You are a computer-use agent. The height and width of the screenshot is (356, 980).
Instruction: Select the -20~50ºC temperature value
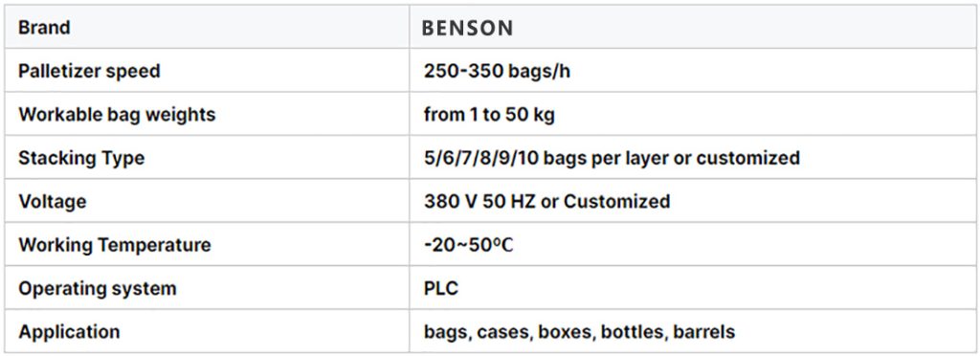pos(468,245)
